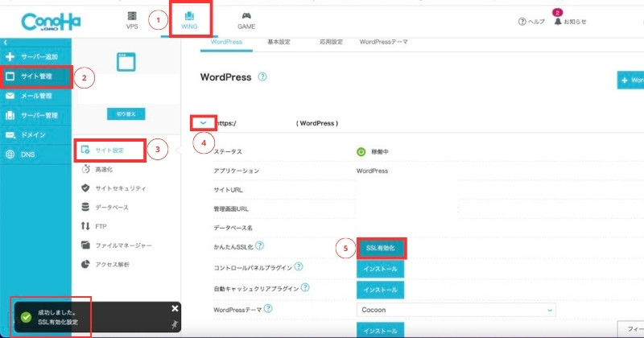Click the site https URL header text
The width and height of the screenshot is (644, 338).
[277, 123]
